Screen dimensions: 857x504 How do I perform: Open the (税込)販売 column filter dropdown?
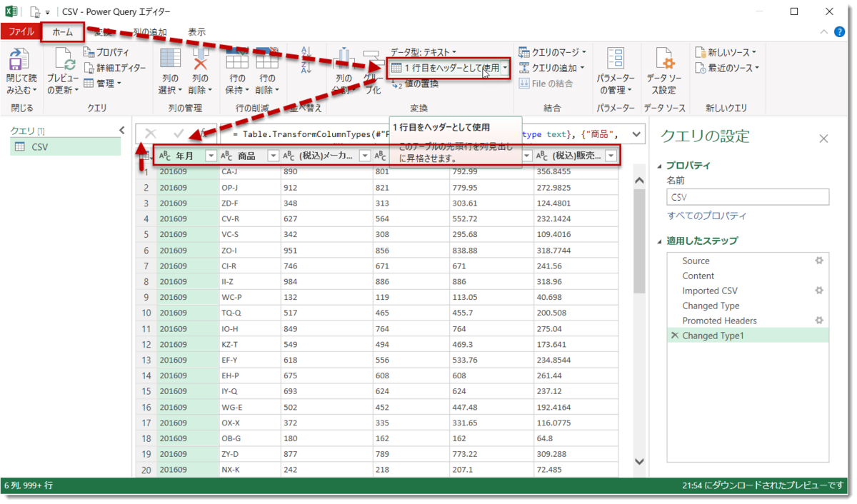point(611,156)
